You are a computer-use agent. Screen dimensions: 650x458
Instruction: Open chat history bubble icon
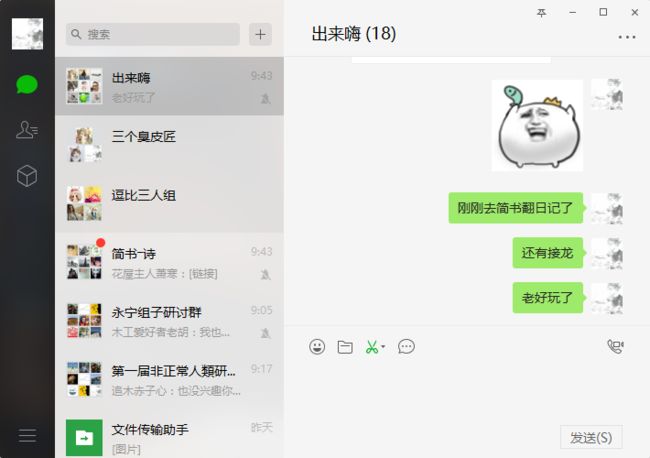click(x=406, y=347)
